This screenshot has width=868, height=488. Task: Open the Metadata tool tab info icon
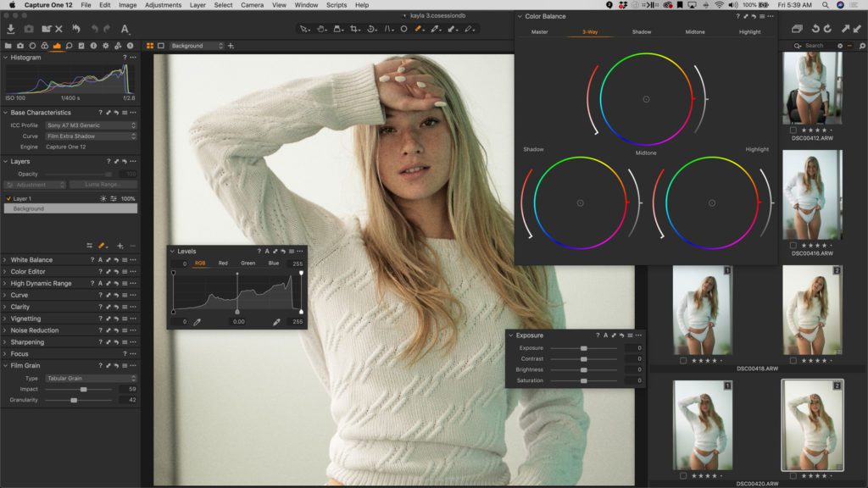coord(93,46)
